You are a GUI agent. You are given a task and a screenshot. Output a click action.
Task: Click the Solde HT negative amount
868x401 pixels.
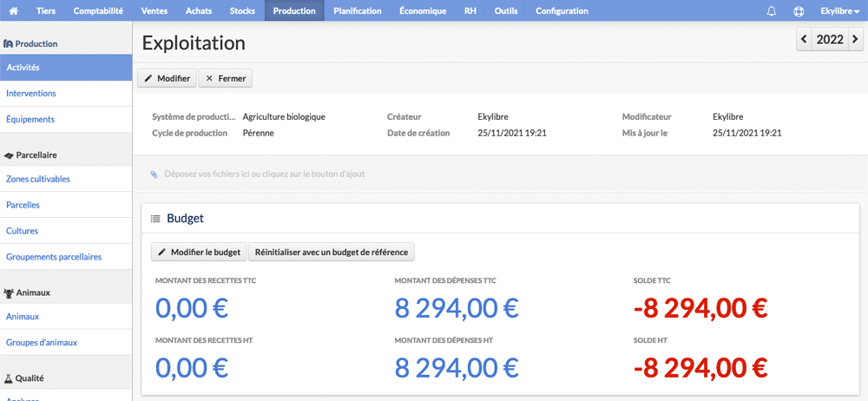(700, 367)
